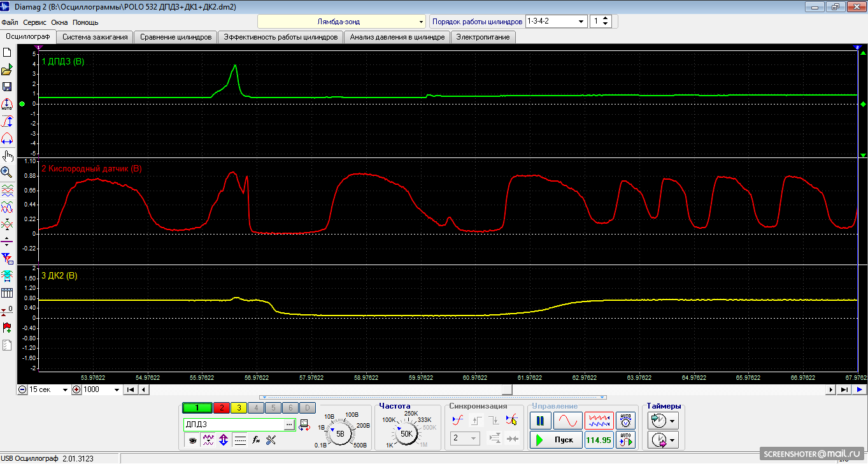Click the signal filter funnel icon
Screen dimensions: 868x464
(7, 258)
